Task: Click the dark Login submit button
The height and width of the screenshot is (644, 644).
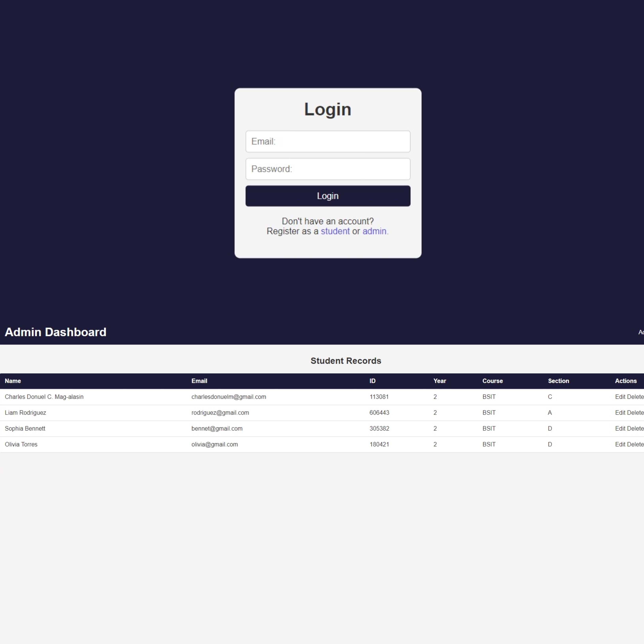Action: tap(328, 196)
